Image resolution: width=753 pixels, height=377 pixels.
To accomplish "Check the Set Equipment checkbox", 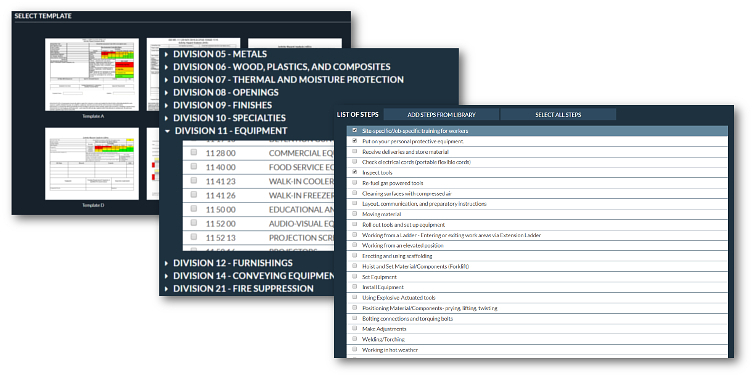I will 355,276.
